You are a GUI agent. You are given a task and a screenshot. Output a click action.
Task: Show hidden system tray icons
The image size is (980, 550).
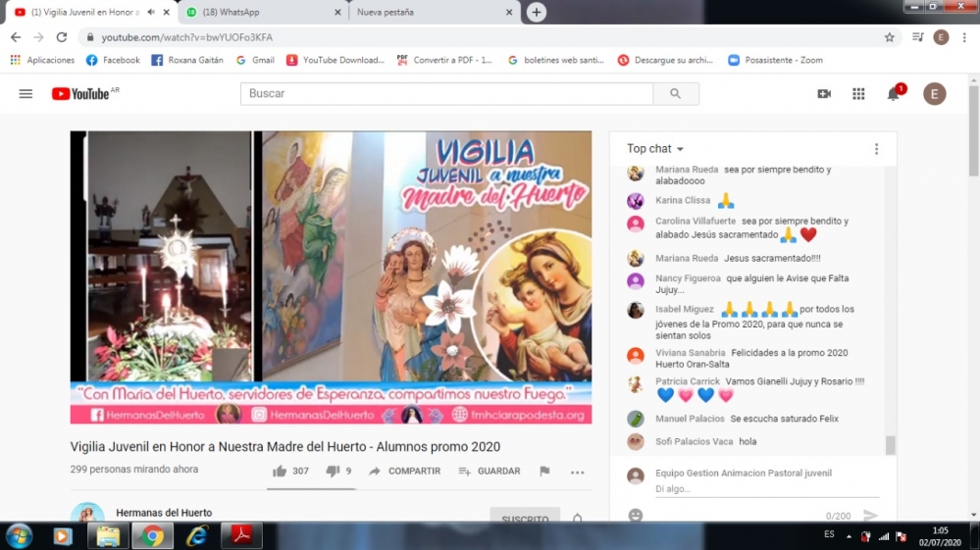pos(849,536)
